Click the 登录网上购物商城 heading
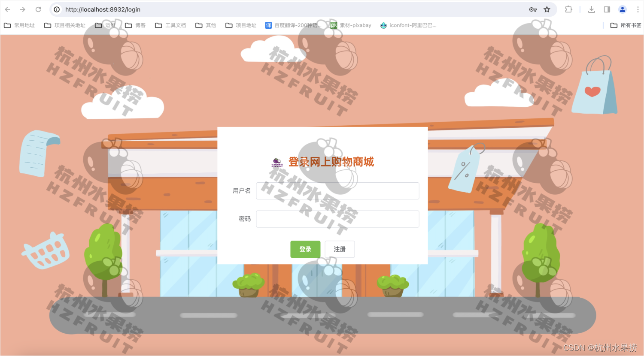This screenshot has height=356, width=644. (x=331, y=162)
